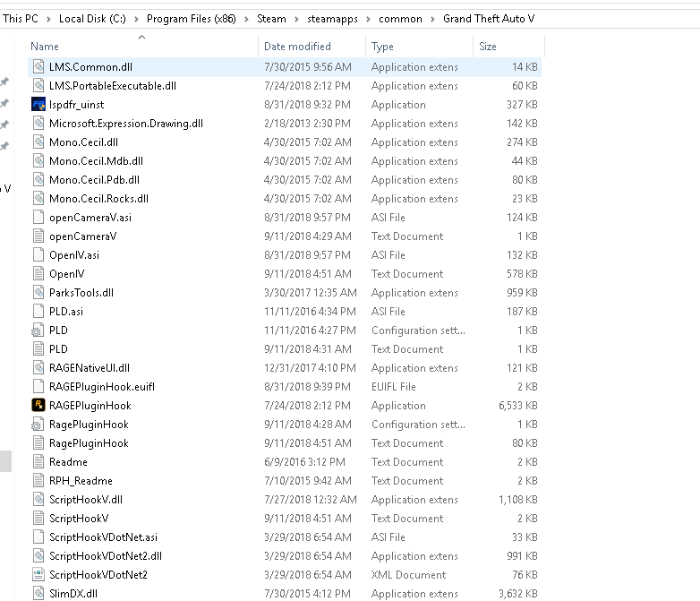Screen dimensions: 700x601
Task: Expand the breadcrumb chevron after Steam
Action: click(296, 19)
